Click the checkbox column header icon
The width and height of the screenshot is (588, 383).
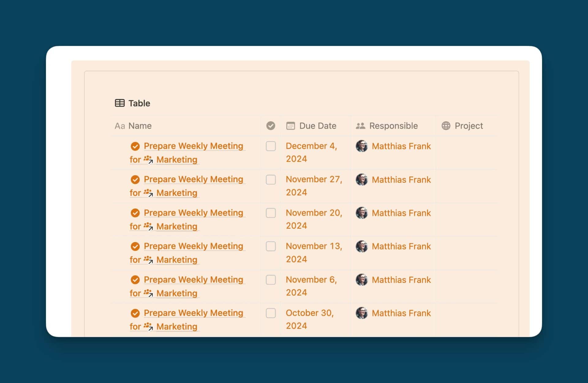[270, 126]
